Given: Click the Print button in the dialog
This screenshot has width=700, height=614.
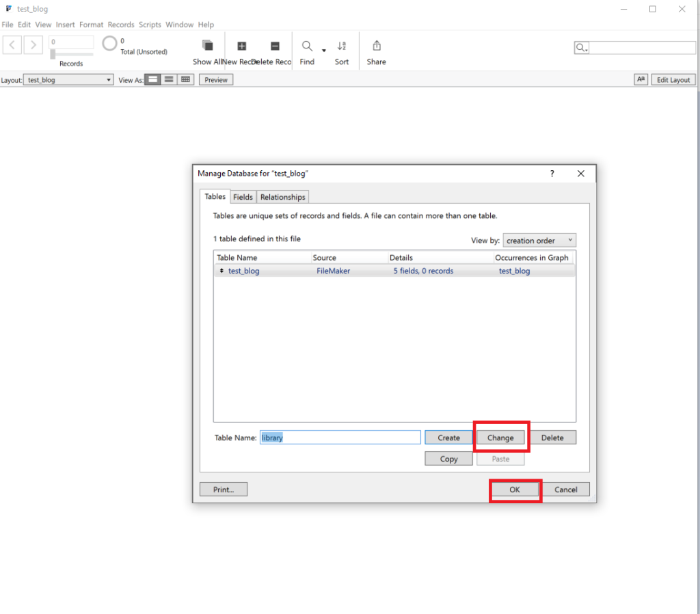Looking at the screenshot, I should (x=224, y=489).
